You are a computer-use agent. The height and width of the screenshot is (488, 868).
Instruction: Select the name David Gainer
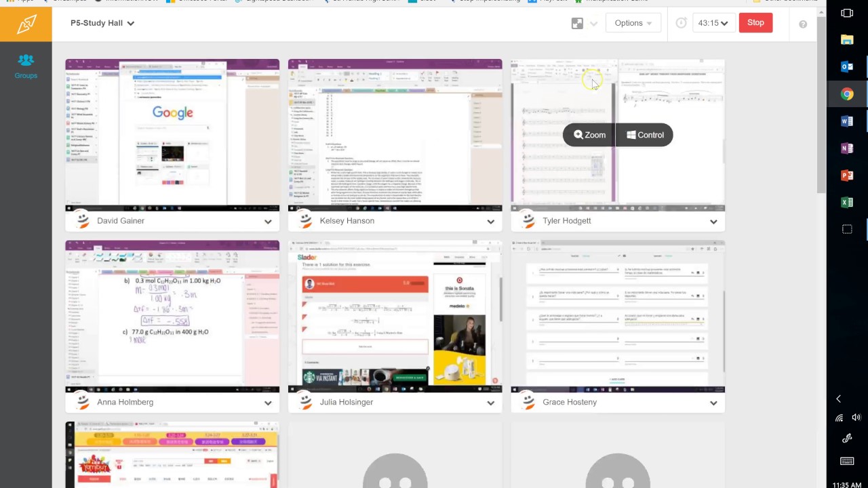point(121,221)
